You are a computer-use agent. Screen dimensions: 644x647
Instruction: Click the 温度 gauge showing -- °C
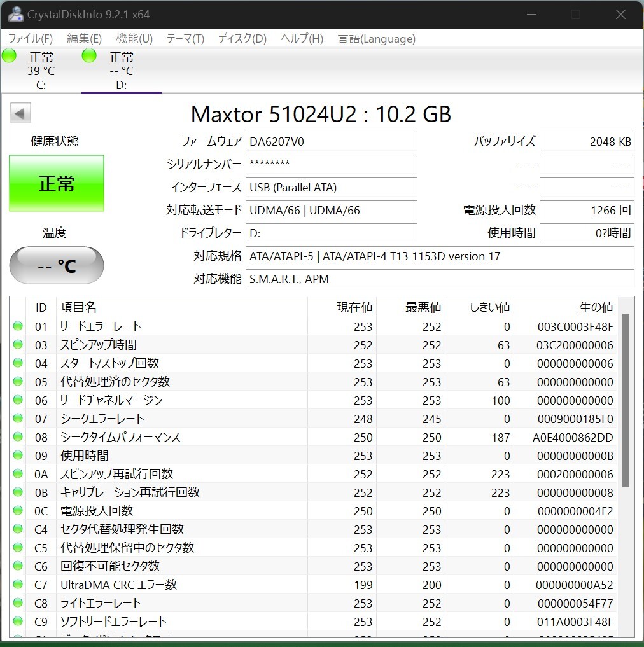[x=56, y=265]
